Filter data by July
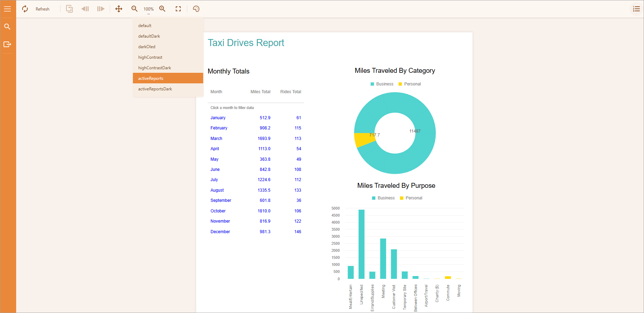 (x=214, y=180)
